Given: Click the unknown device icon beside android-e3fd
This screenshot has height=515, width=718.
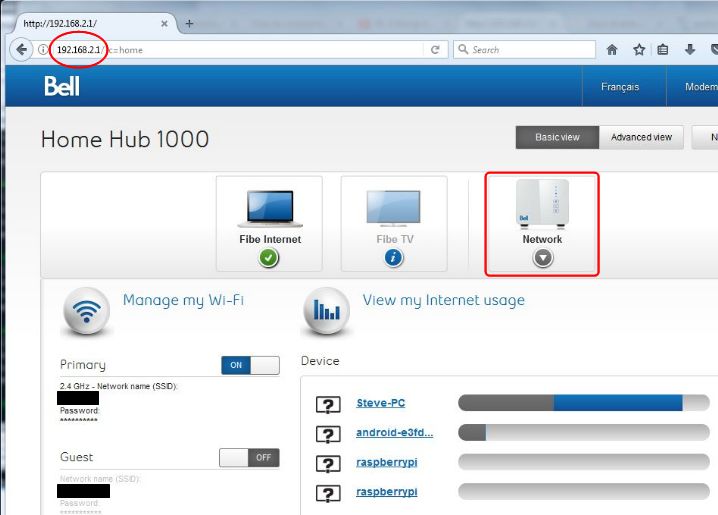Looking at the screenshot, I should pos(328,434).
